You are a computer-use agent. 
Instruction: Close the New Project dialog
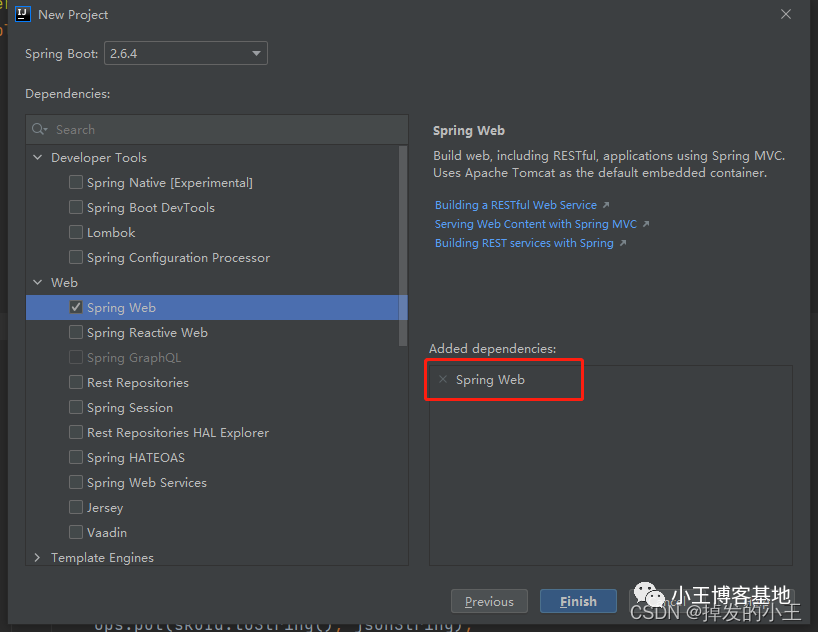click(786, 14)
